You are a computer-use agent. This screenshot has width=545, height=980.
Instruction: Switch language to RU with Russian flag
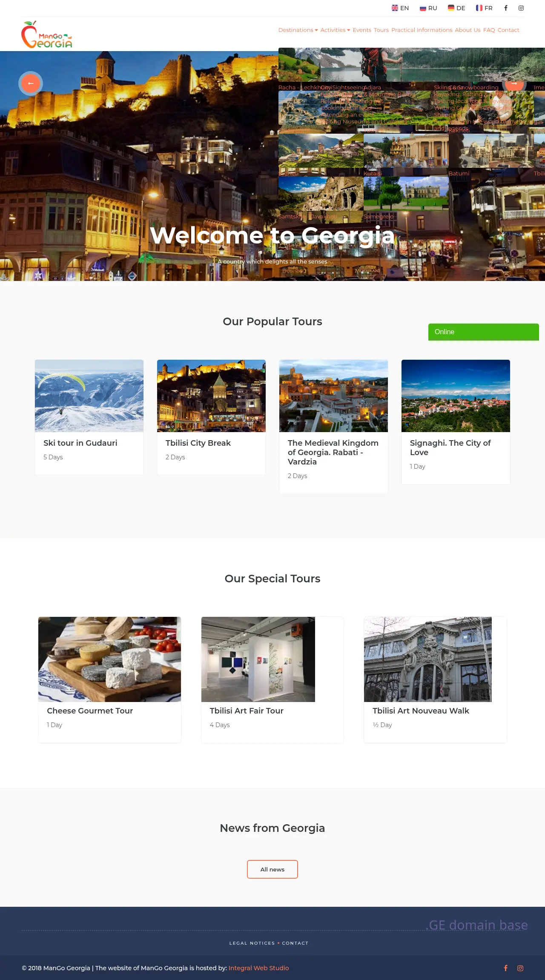(x=428, y=8)
